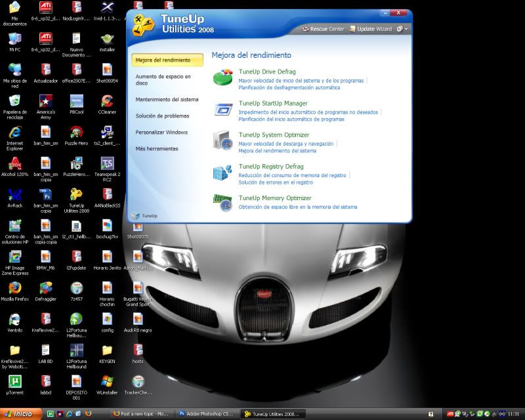Image resolution: width=525 pixels, height=420 pixels.
Task: Open Planificación de desfragmentación automática link
Action: (289, 88)
